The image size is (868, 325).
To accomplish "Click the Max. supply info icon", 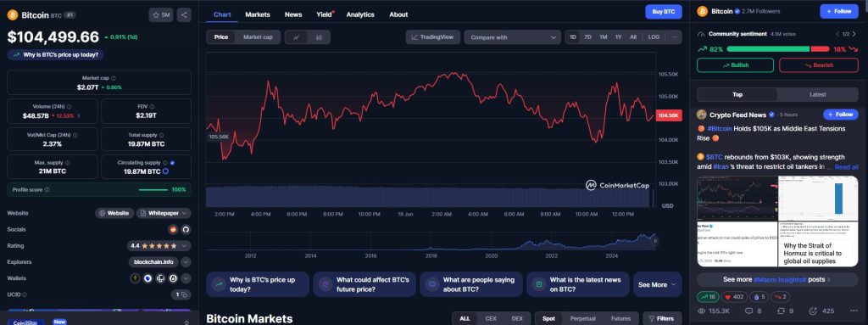I will point(68,163).
